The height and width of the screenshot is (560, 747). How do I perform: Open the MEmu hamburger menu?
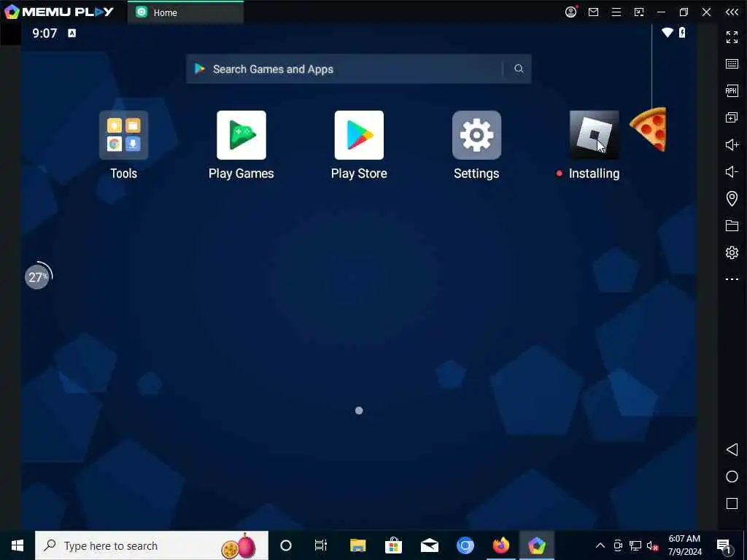click(x=616, y=12)
